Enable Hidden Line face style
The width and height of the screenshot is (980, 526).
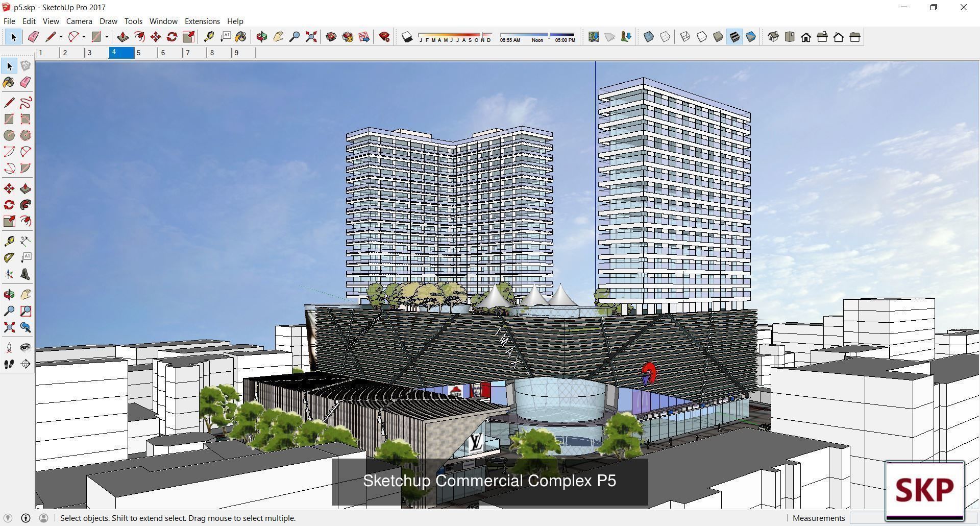pos(702,37)
